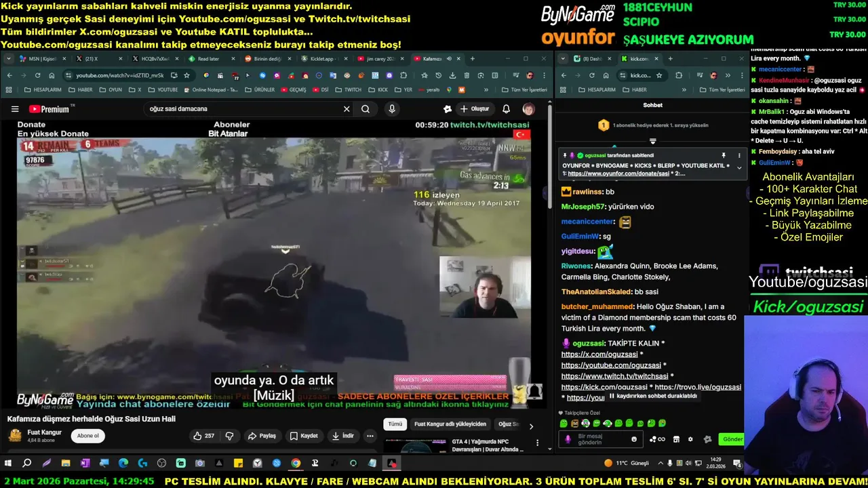Open Kick chat settings gear

(690, 439)
